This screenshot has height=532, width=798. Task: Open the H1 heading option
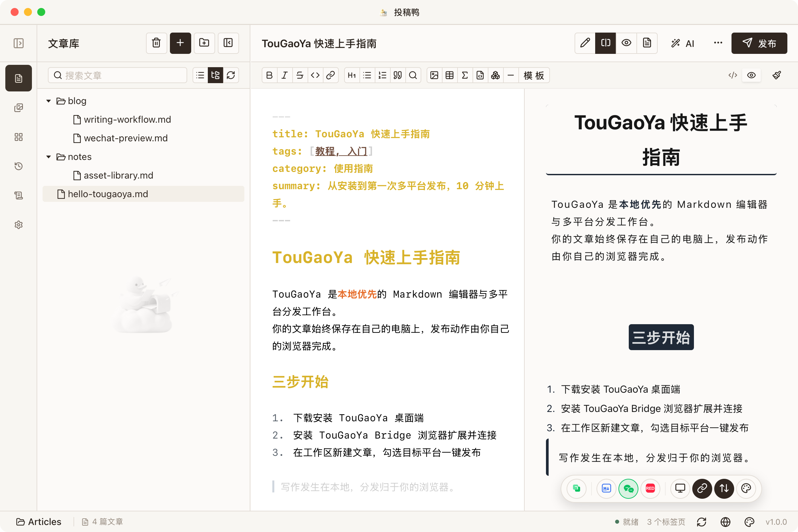(352, 75)
